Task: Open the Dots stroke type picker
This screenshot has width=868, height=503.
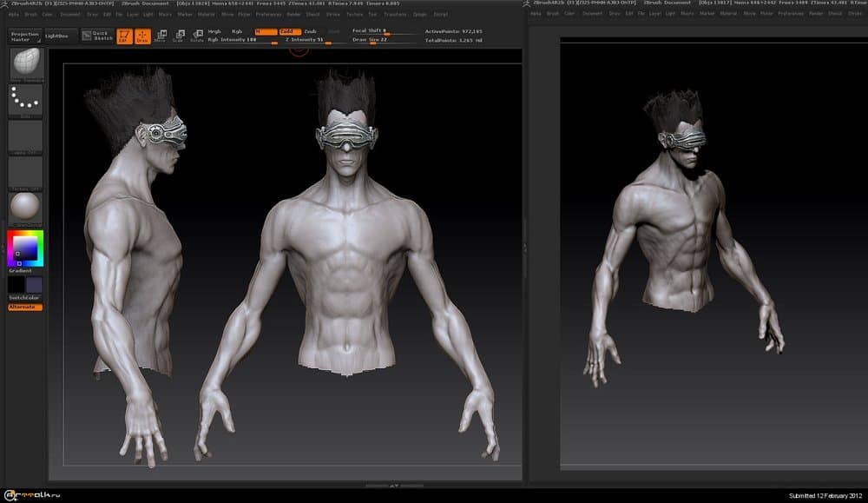Action: pyautogui.click(x=25, y=100)
